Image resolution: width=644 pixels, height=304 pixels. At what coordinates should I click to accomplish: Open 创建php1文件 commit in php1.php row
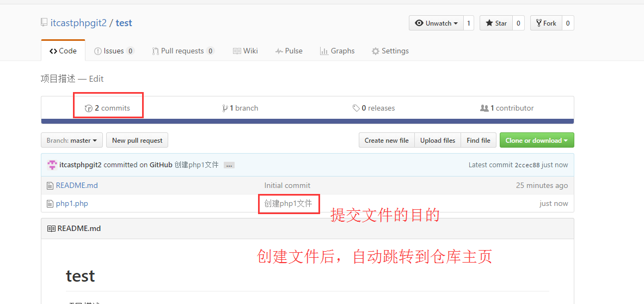point(289,203)
